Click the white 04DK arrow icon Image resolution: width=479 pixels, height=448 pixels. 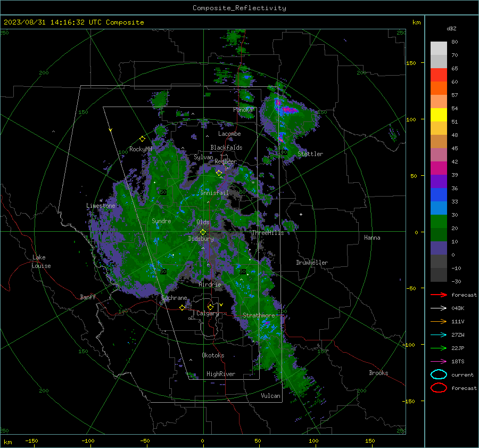[439, 308]
